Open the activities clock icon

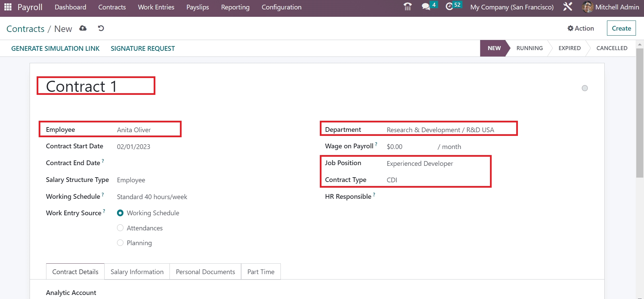[x=449, y=7]
